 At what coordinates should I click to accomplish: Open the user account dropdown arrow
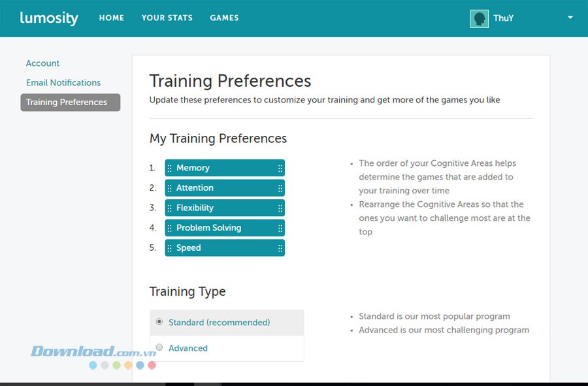point(570,18)
